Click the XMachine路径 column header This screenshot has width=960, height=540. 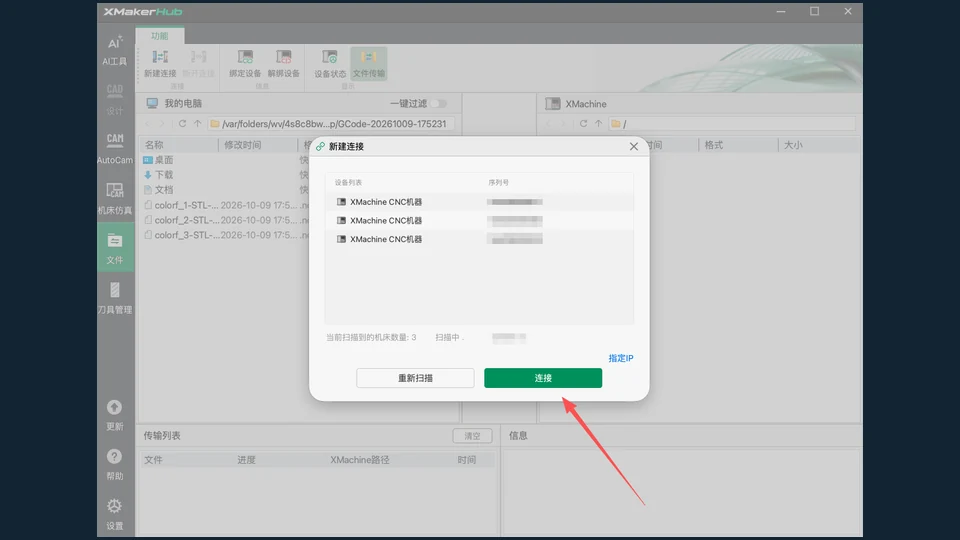[x=360, y=460]
